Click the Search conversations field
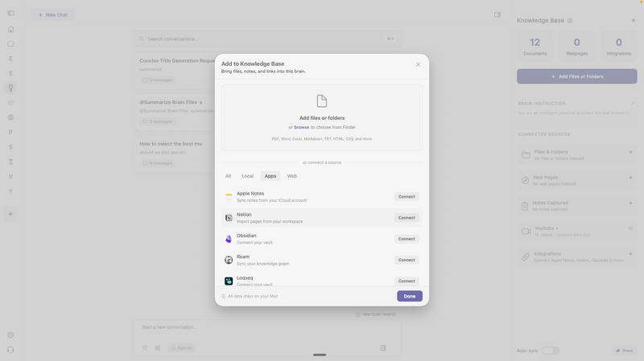Viewport: 644px width, 361px height. click(x=267, y=39)
